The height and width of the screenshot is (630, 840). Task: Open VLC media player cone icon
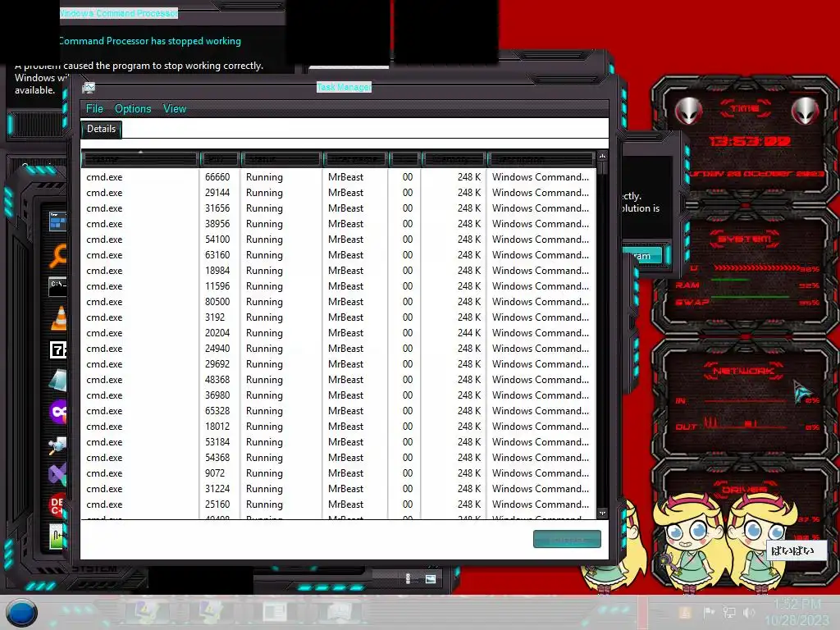tap(59, 318)
